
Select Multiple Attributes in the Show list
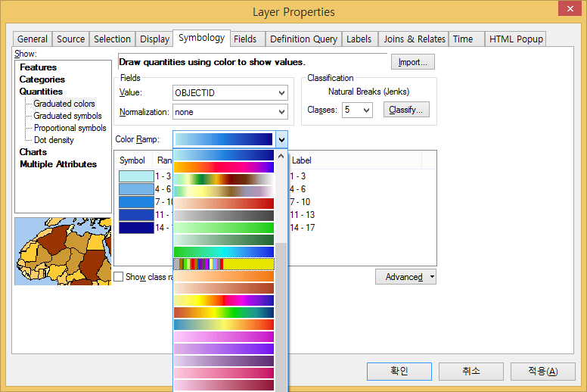pyautogui.click(x=58, y=164)
